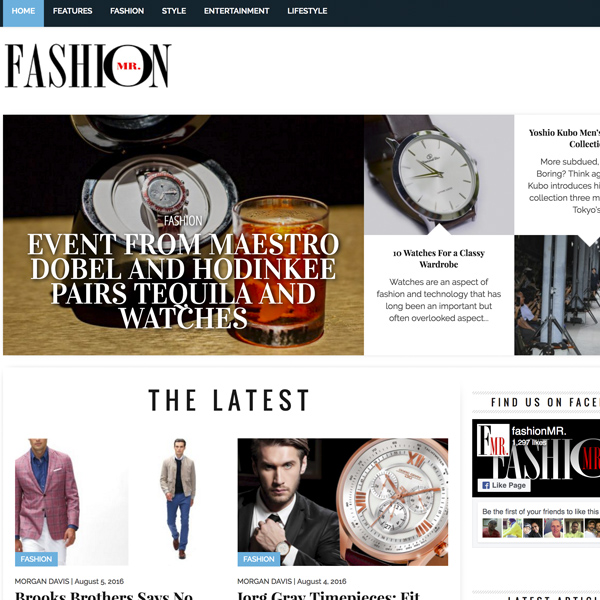600x600 pixels.
Task: Click FASHION tag on Jorg Gray watch image
Action: tap(259, 559)
